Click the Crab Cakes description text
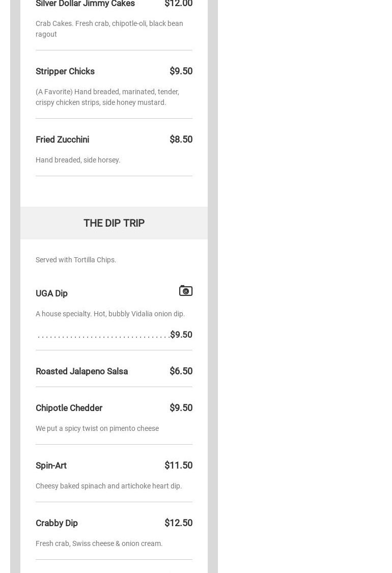392x573 pixels. pos(109,29)
